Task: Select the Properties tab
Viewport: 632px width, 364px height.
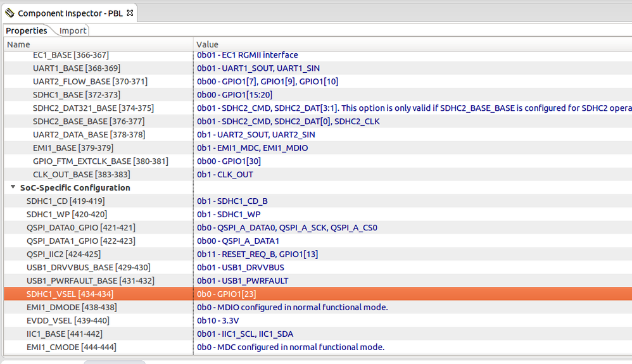Action: [27, 30]
